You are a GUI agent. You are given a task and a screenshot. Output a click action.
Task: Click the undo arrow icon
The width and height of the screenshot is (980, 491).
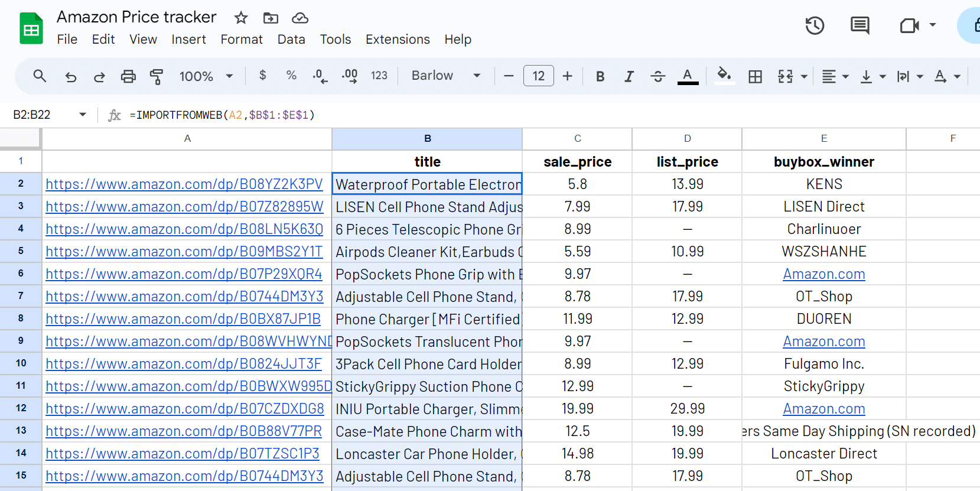click(x=71, y=76)
